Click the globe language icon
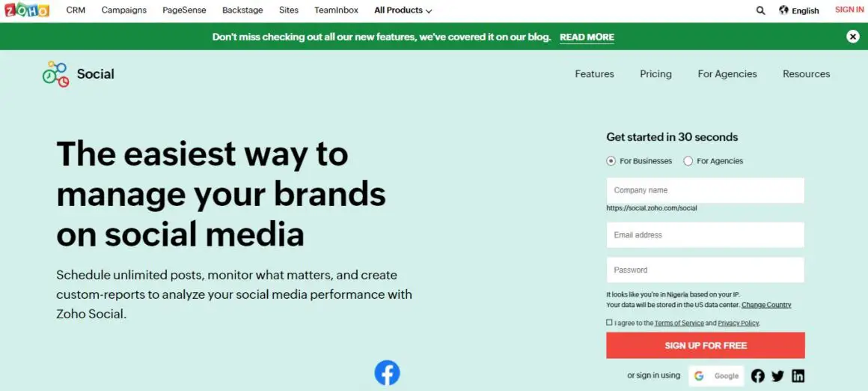 coord(783,10)
